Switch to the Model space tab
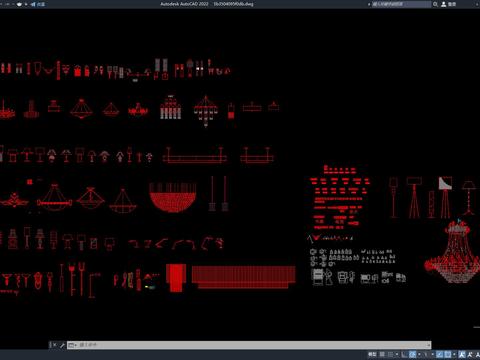This screenshot has height=360, width=480. point(372,354)
